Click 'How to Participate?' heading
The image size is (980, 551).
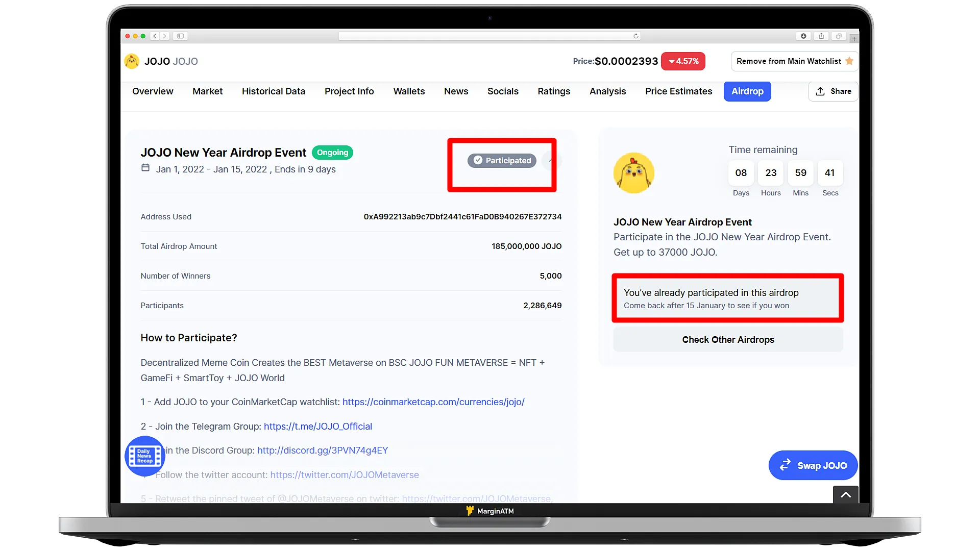pos(189,338)
